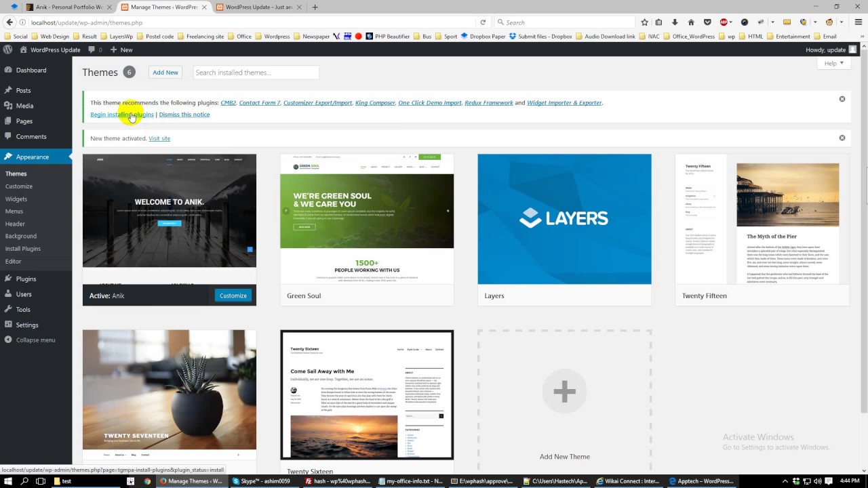The height and width of the screenshot is (488, 868).
Task: Collapse the admin sidebar menu
Action: coord(36,340)
